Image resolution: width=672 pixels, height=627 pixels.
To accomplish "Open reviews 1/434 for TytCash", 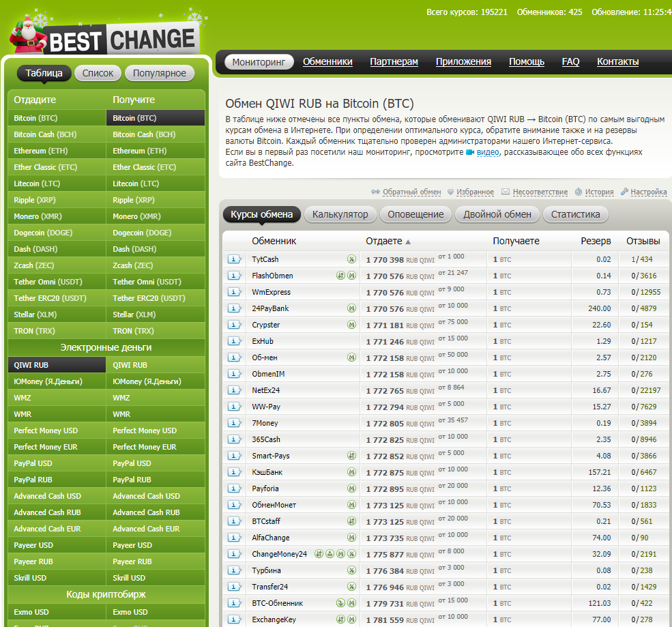I will pos(642,259).
